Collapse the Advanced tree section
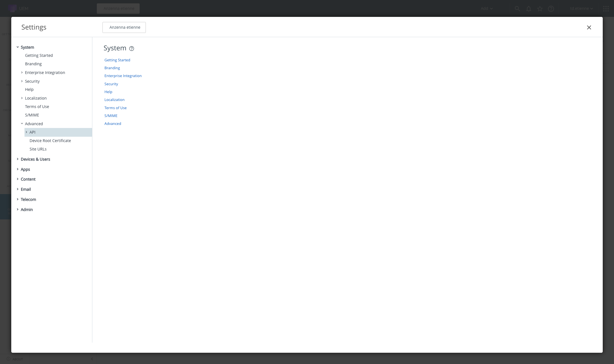614x364 pixels. [x=22, y=124]
